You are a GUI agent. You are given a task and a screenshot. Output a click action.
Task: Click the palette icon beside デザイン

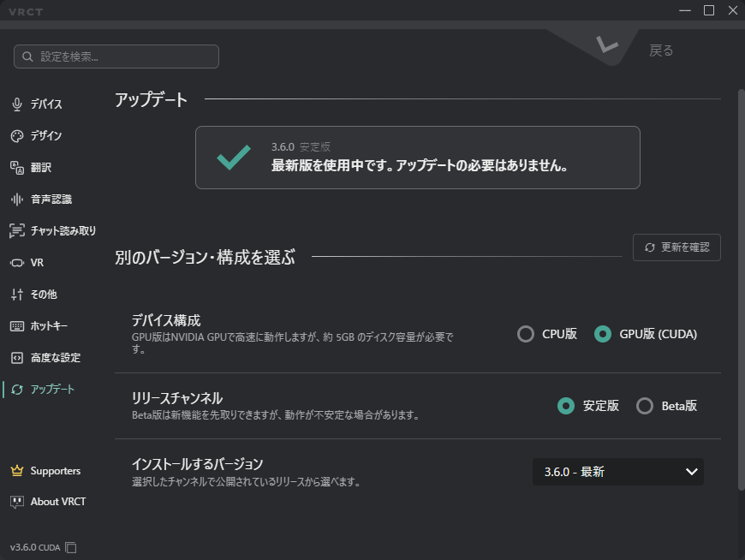(x=17, y=136)
